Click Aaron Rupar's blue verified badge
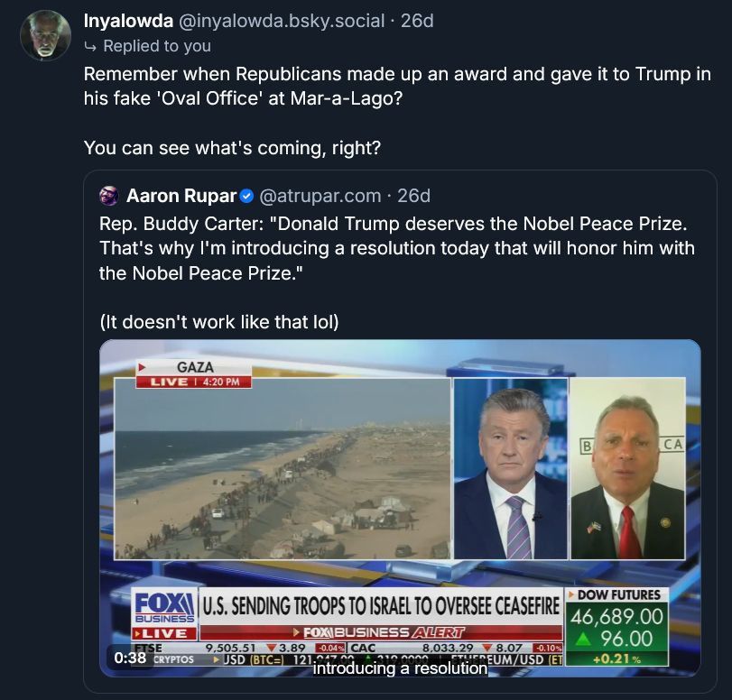Screen dimensions: 732x700 click(x=247, y=196)
